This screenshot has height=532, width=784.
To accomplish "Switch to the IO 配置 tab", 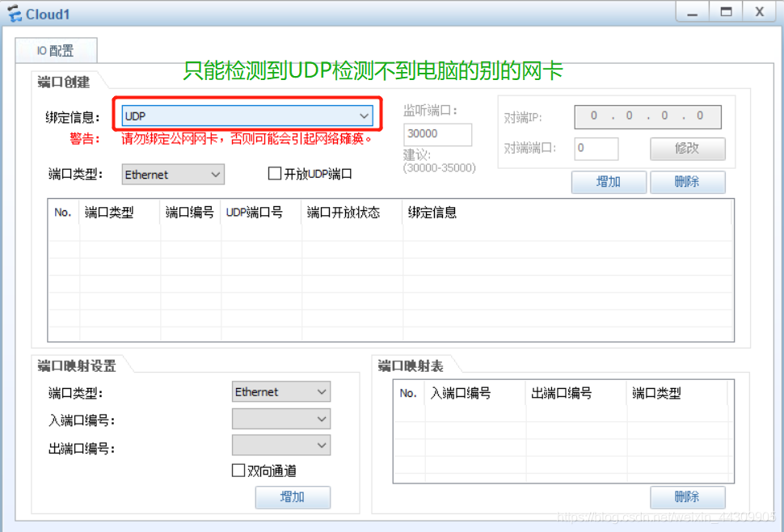I will coord(56,50).
